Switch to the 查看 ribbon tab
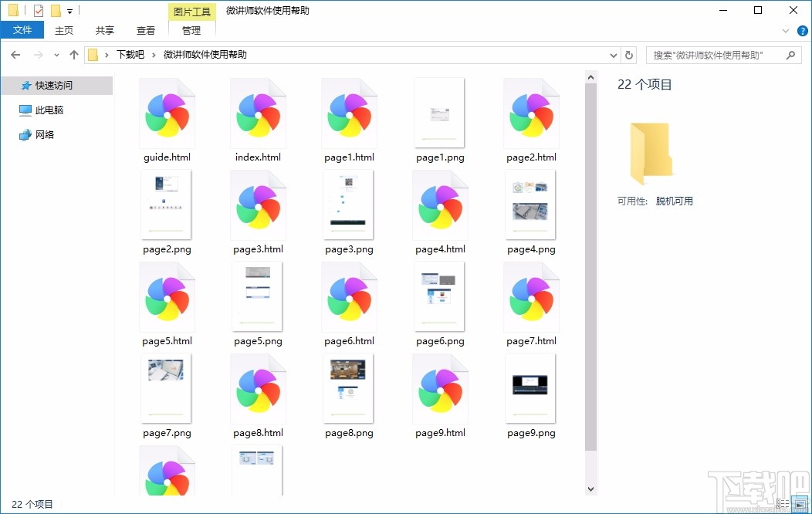Image resolution: width=812 pixels, height=514 pixels. (145, 30)
